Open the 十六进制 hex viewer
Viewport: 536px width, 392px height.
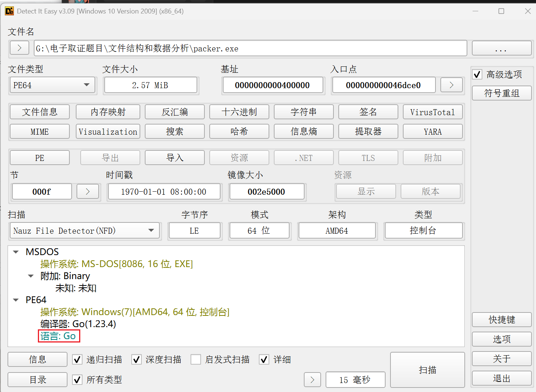pos(239,112)
